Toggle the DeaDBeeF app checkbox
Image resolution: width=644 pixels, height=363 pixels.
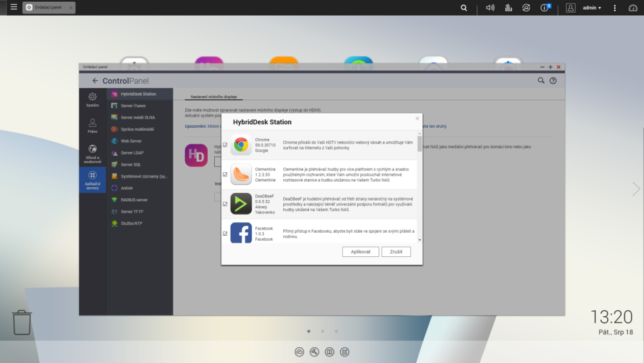pos(225,204)
